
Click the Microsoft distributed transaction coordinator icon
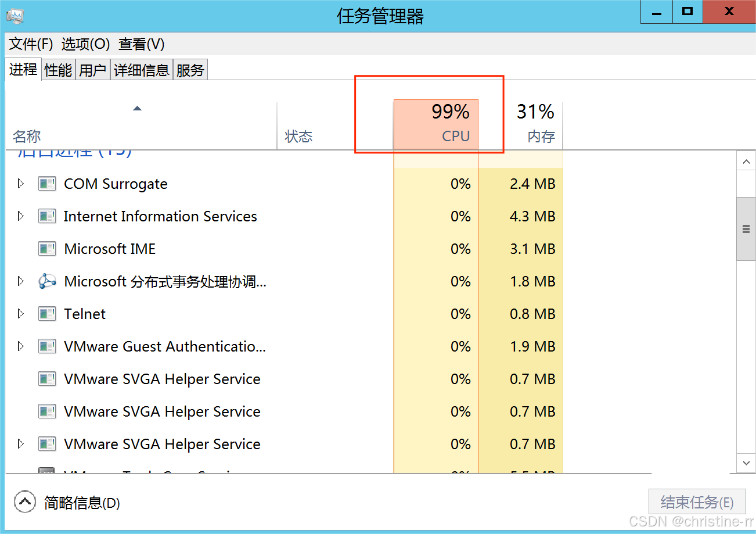(47, 282)
